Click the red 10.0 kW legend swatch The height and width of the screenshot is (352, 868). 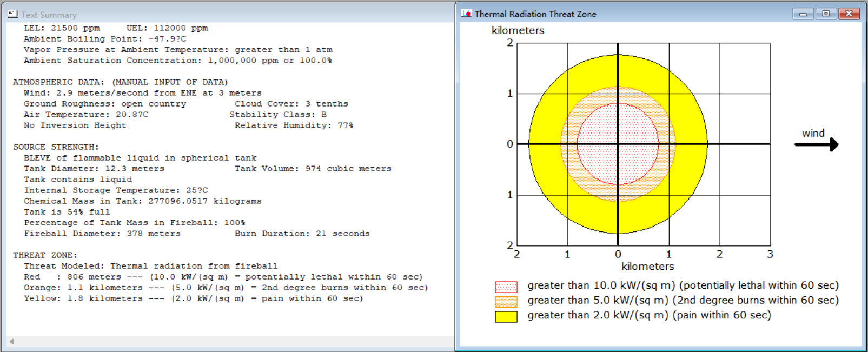pos(506,287)
